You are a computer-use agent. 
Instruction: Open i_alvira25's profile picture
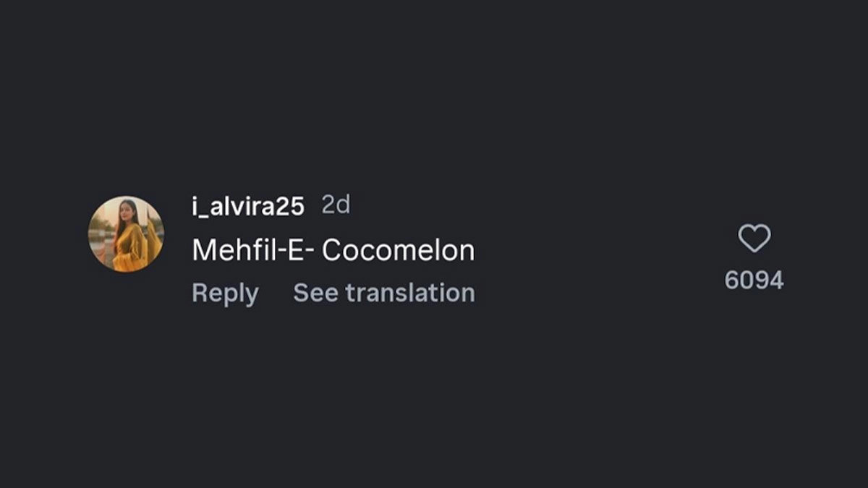click(x=126, y=234)
